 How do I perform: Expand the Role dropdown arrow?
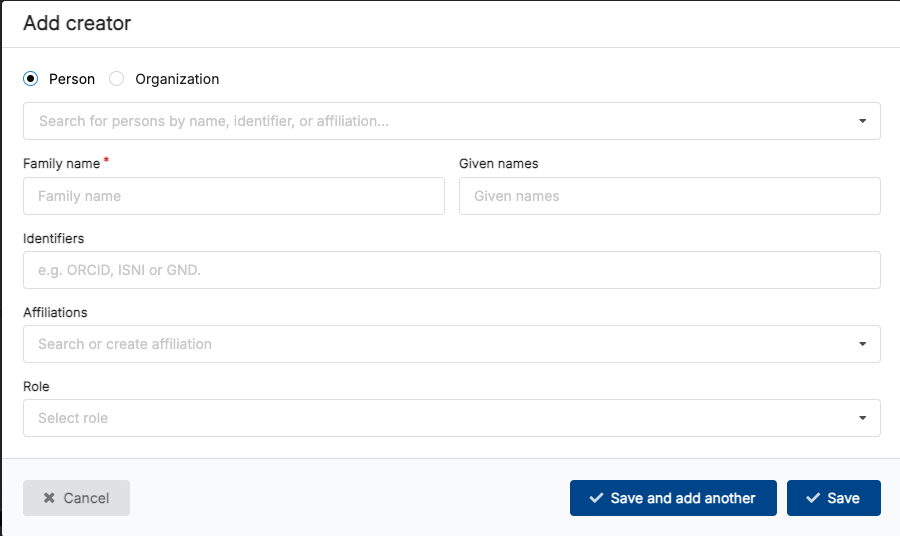point(862,418)
